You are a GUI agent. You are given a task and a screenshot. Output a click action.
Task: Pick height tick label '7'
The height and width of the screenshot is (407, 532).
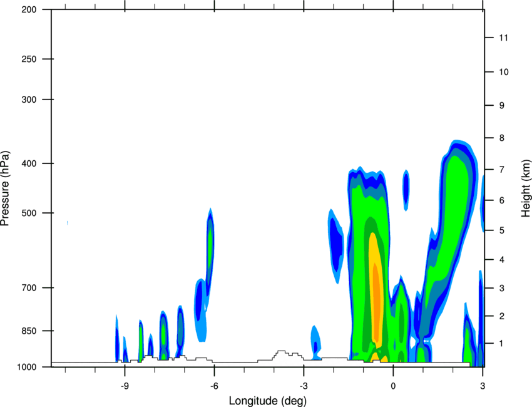[502, 170]
